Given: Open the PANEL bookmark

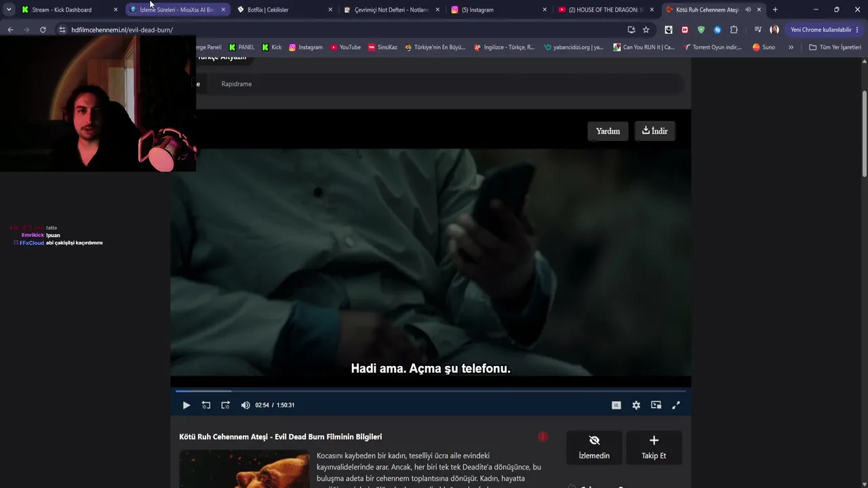Looking at the screenshot, I should 241,47.
